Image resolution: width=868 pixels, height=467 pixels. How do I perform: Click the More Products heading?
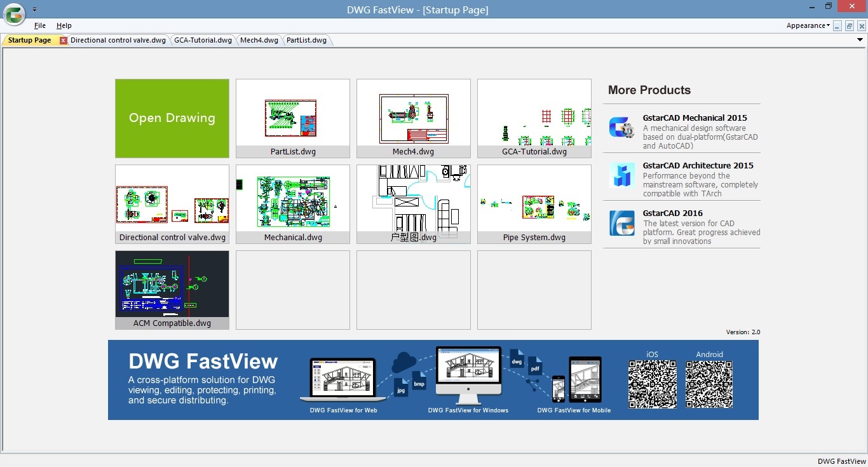click(649, 90)
